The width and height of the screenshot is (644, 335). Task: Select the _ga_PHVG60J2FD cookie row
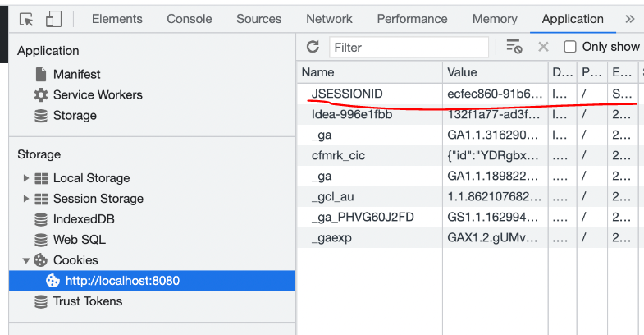point(470,217)
